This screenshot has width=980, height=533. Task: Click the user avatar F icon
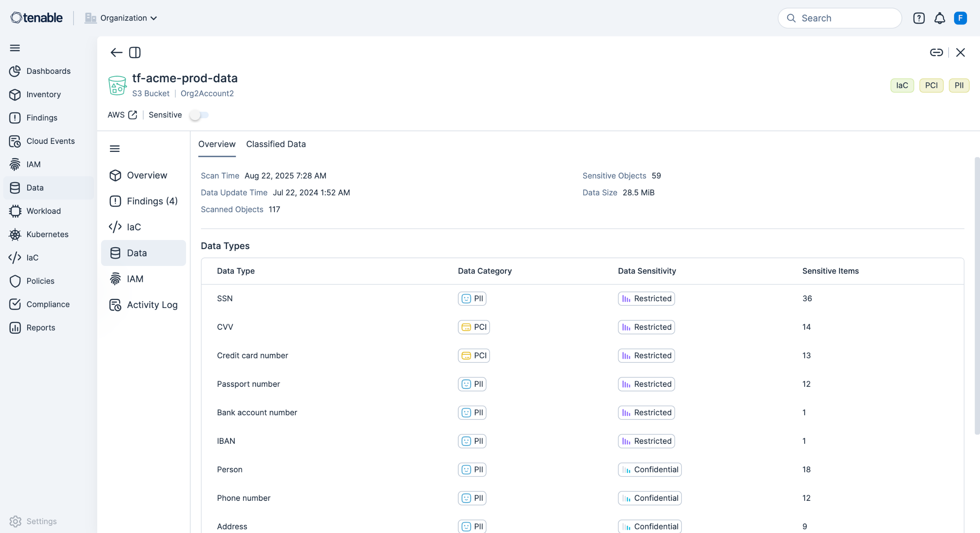[960, 18]
